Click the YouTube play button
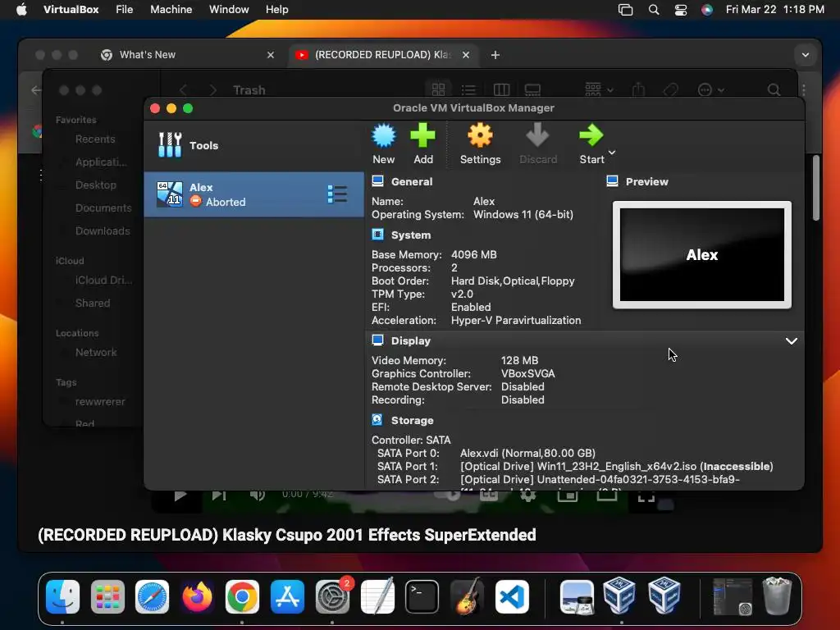840x630 pixels. pos(180,495)
